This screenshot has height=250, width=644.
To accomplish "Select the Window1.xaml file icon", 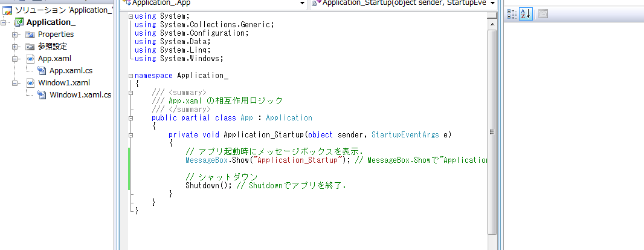I will click(x=30, y=83).
